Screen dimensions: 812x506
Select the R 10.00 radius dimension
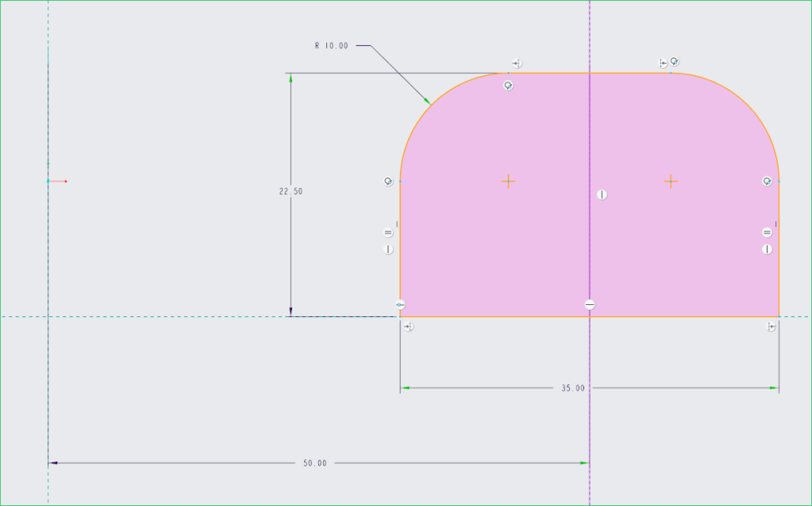(331, 46)
